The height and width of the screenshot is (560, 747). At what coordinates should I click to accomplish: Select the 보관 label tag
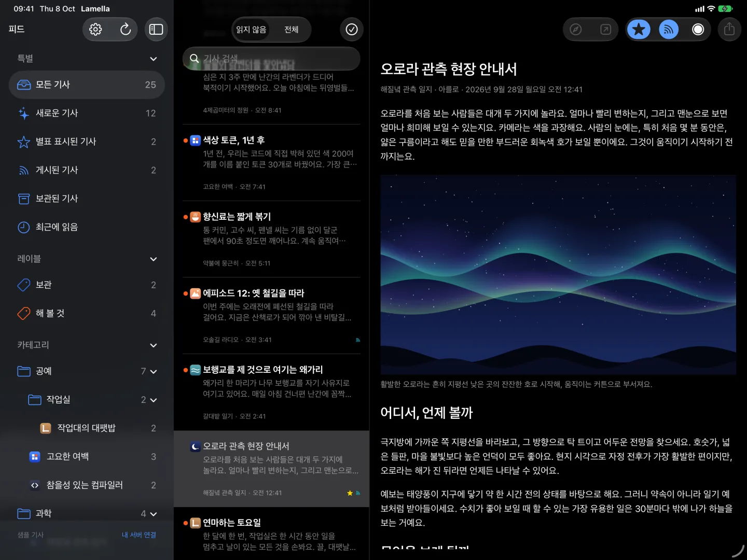[x=87, y=285]
